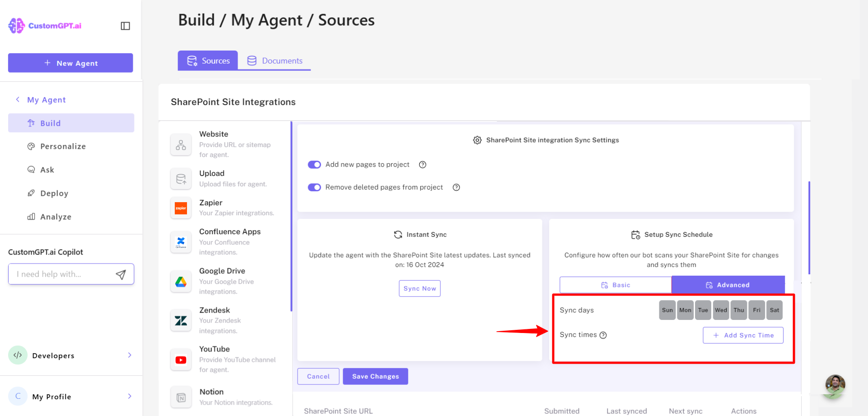Open the Notion integration icon
Image resolution: width=868 pixels, height=416 pixels.
coord(181,398)
